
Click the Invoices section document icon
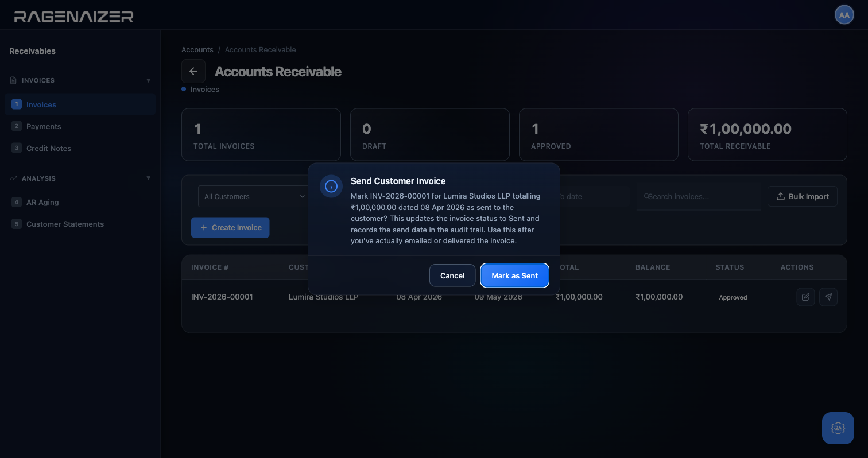click(x=13, y=80)
